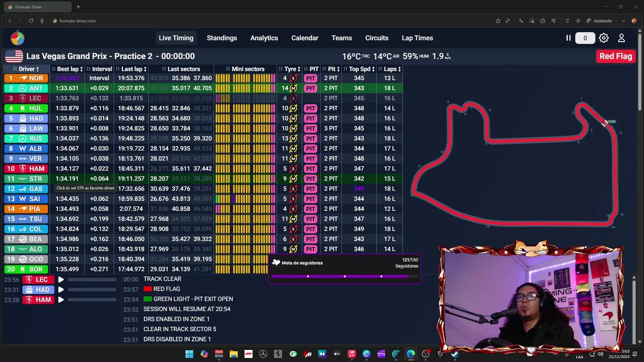The width and height of the screenshot is (644, 362).
Task: Sort by the Best lap column header
Action: coord(67,69)
